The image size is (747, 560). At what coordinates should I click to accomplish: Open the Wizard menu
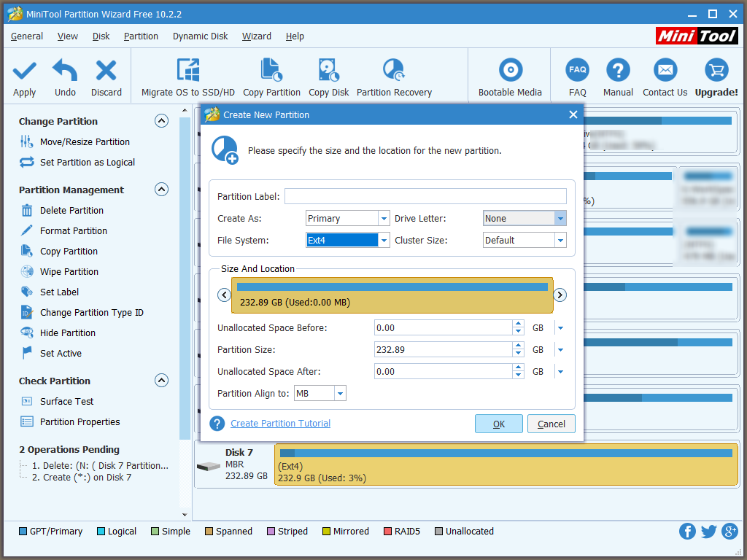pyautogui.click(x=256, y=36)
